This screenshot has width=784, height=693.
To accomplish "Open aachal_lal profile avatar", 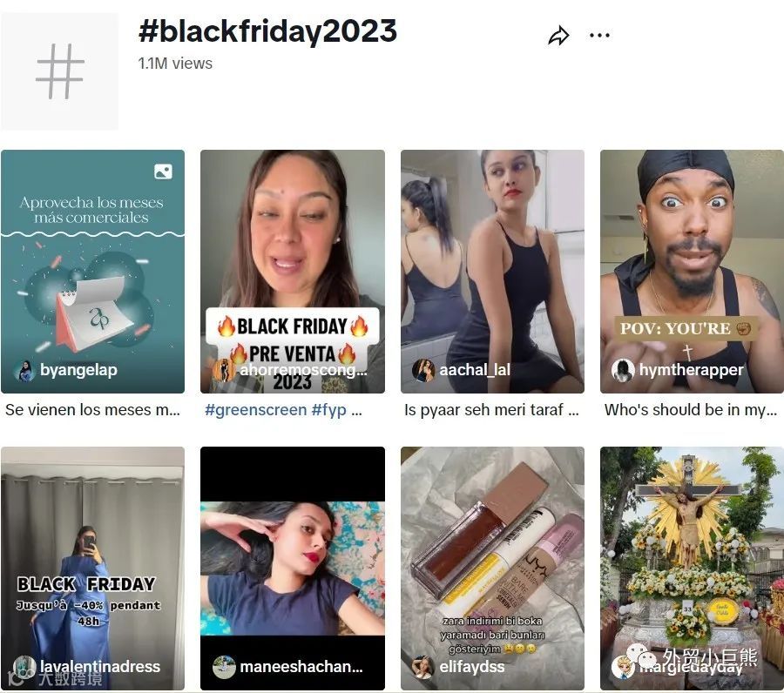I will click(423, 370).
